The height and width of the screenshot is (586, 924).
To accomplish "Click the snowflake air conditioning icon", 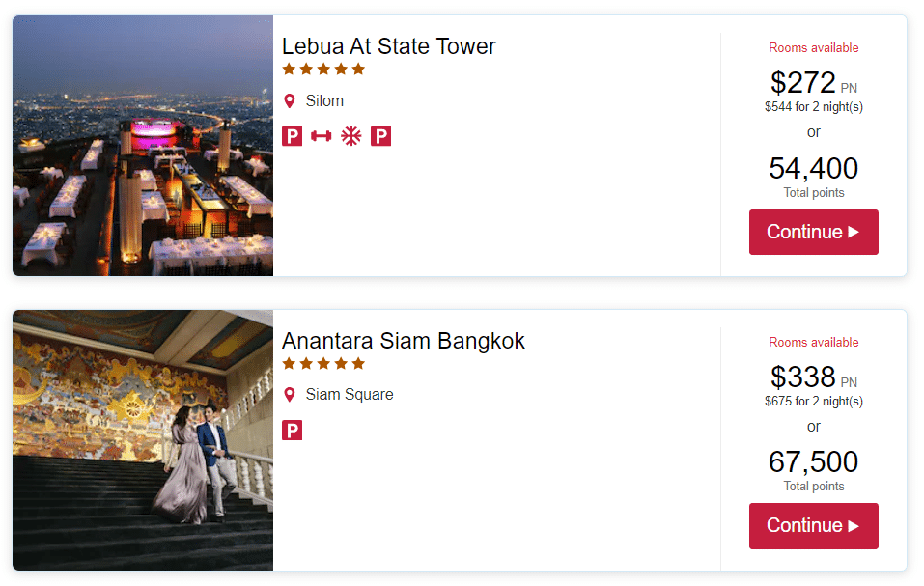I will (x=351, y=136).
